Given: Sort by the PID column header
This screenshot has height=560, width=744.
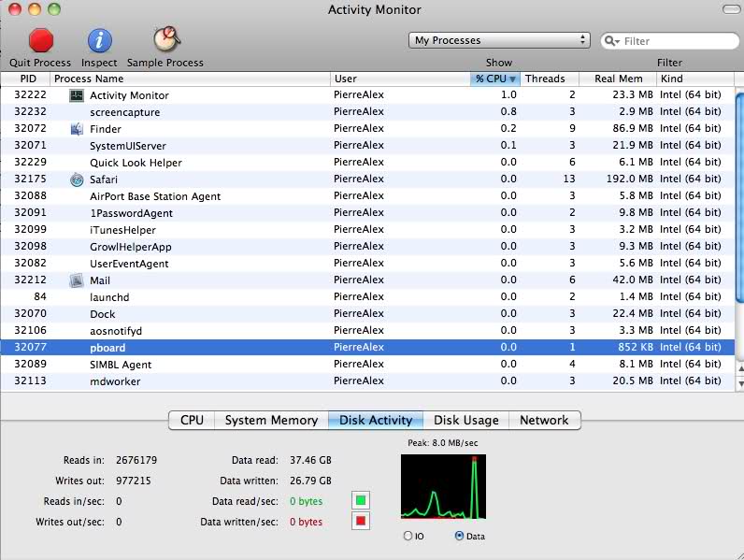Looking at the screenshot, I should [x=26, y=79].
